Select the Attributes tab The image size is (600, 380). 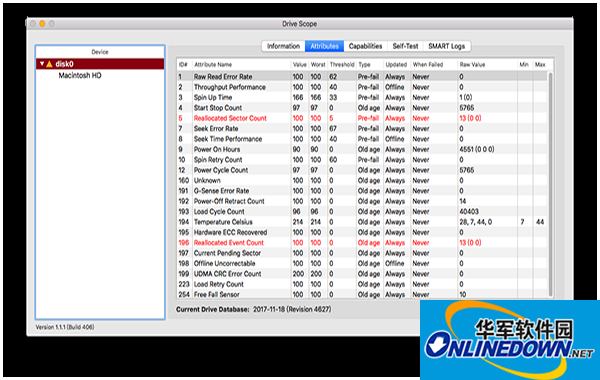pos(324,46)
